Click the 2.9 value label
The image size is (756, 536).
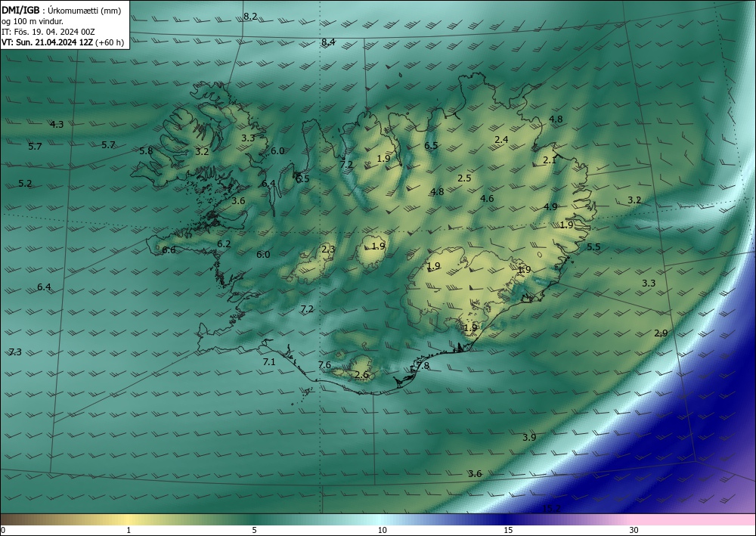[661, 333]
